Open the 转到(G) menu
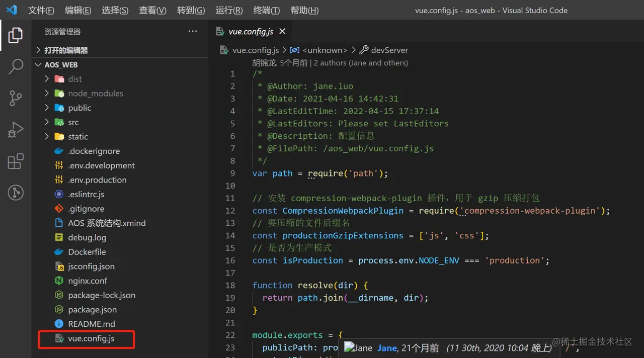This screenshot has height=358, width=644. tap(191, 11)
